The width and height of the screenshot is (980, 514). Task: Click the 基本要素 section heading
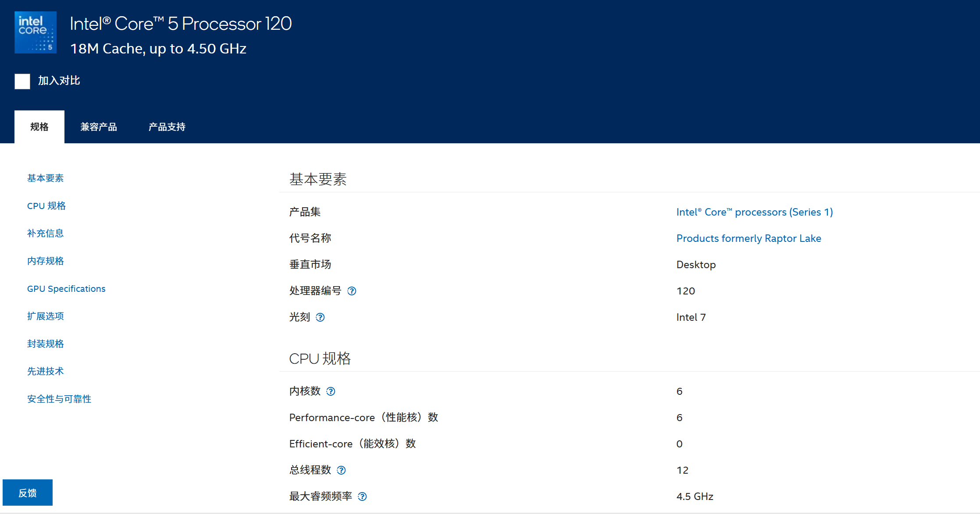tap(318, 179)
